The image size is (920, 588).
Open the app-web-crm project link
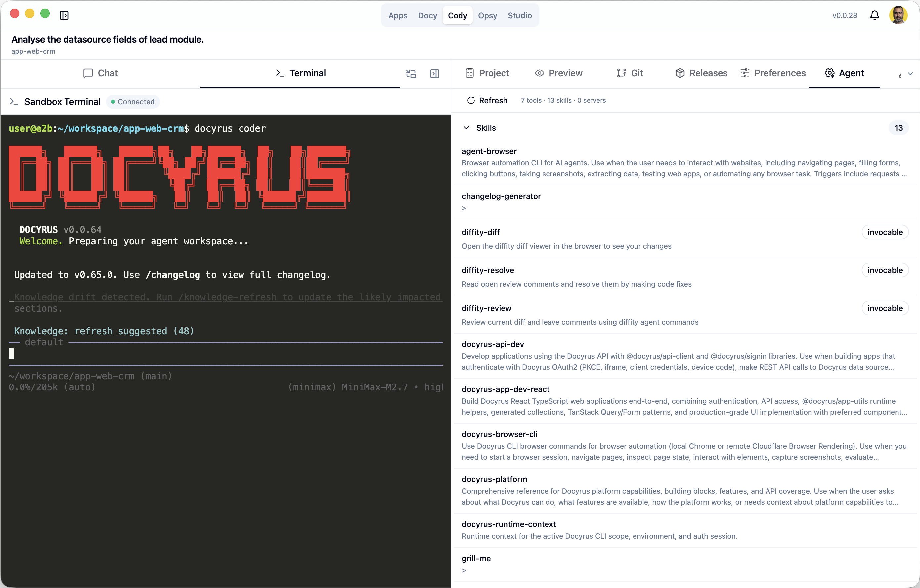(33, 51)
